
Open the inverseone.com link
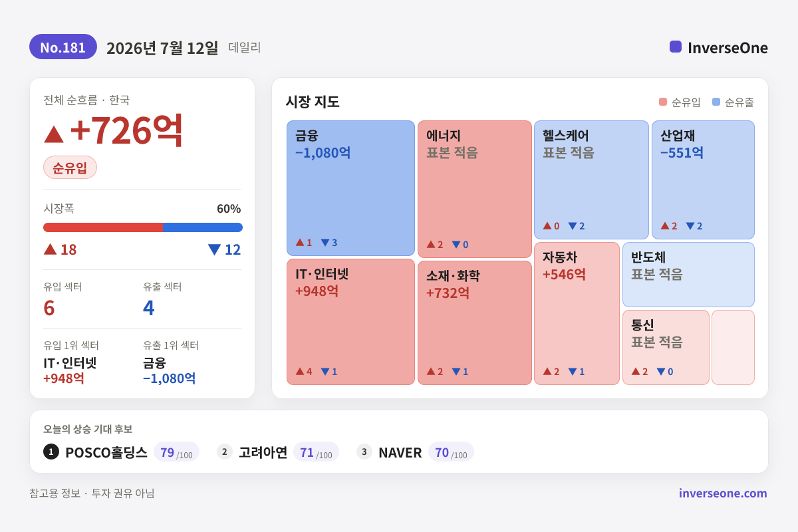click(x=723, y=493)
